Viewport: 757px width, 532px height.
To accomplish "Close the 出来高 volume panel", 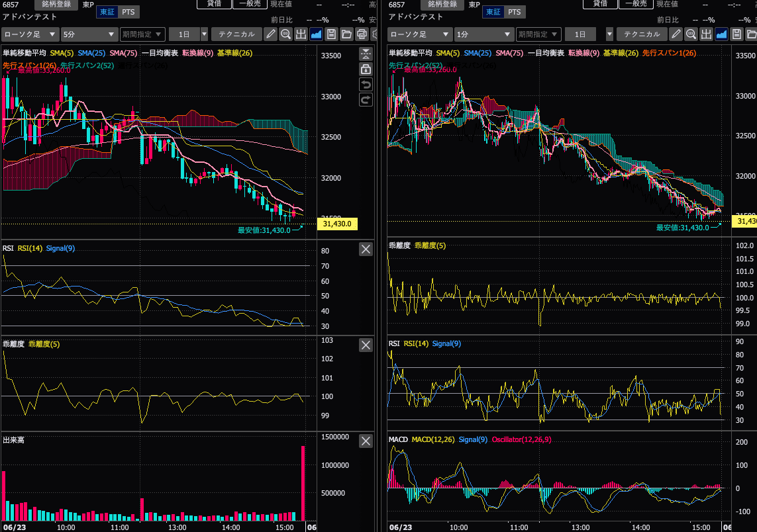I will [366, 441].
